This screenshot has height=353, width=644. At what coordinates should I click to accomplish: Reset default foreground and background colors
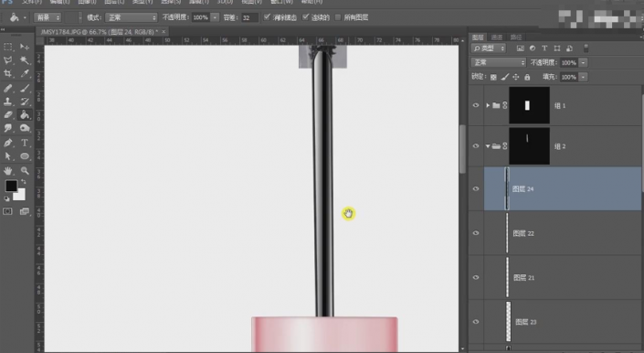pyautogui.click(x=6, y=198)
